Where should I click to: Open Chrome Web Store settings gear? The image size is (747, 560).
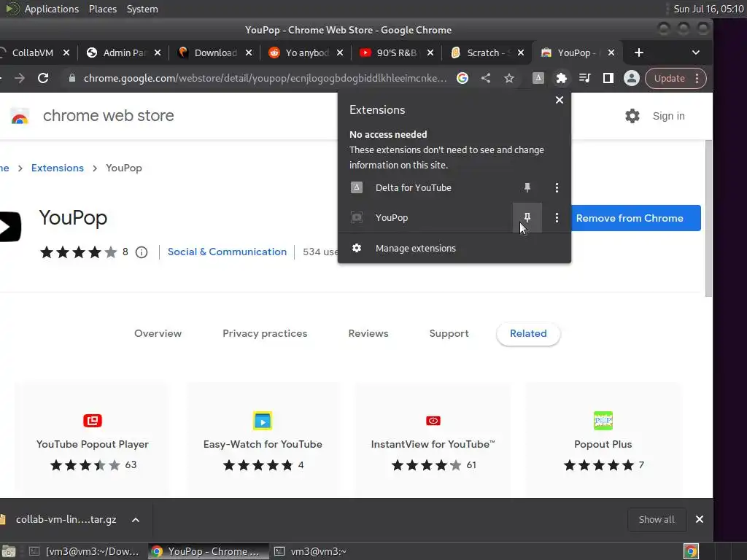click(x=632, y=116)
